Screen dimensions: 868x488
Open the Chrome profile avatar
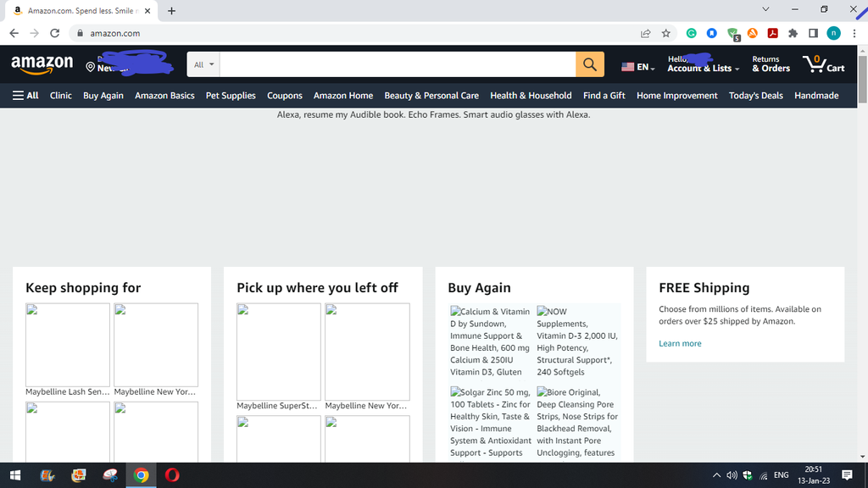pos(834,33)
